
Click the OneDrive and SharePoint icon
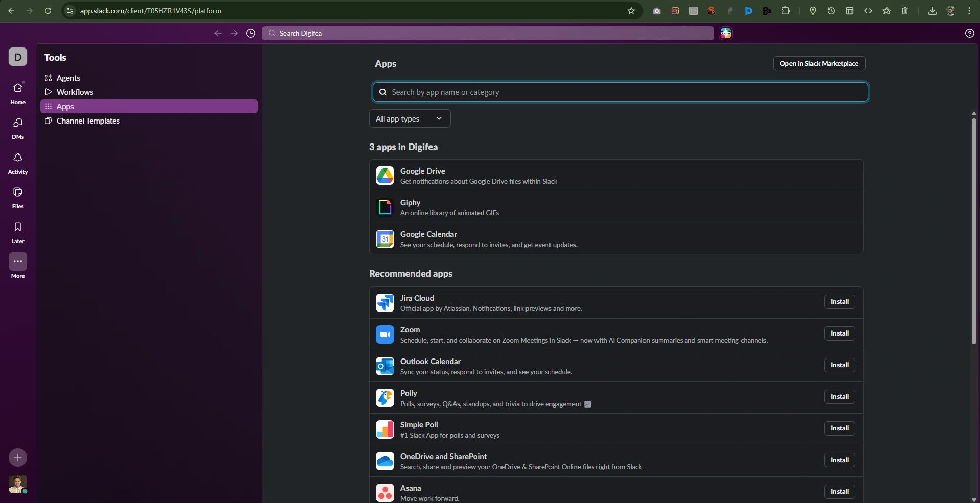coord(385,461)
